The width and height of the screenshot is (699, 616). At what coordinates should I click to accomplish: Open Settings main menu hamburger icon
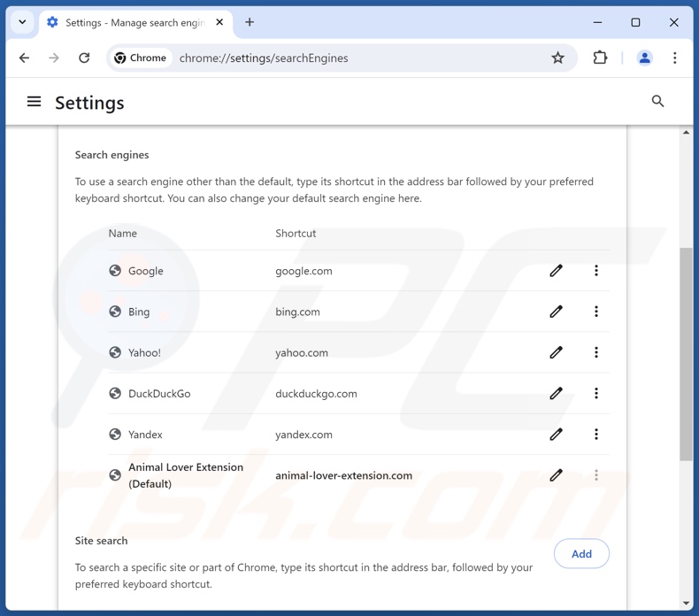coord(35,102)
